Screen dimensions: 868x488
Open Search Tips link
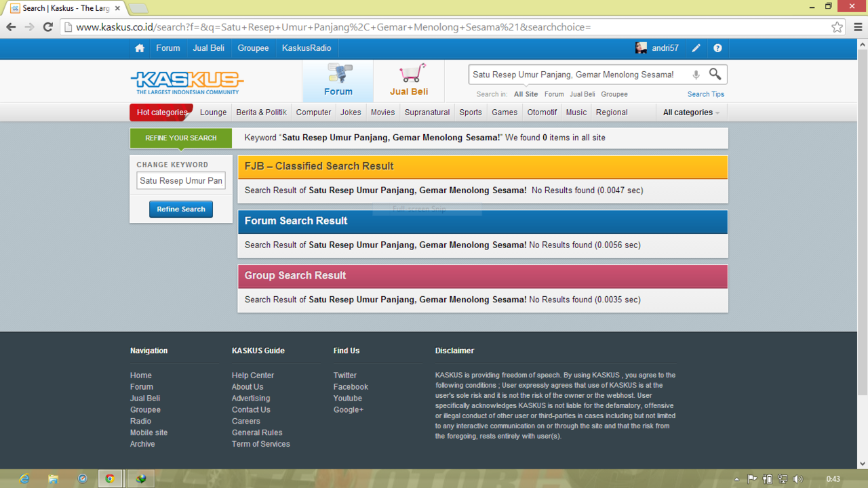tap(706, 94)
